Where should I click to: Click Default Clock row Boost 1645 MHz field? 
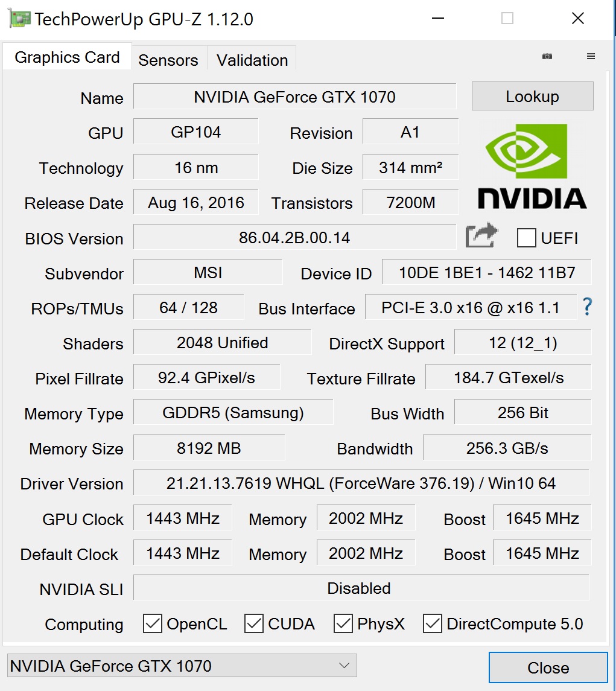click(x=542, y=553)
